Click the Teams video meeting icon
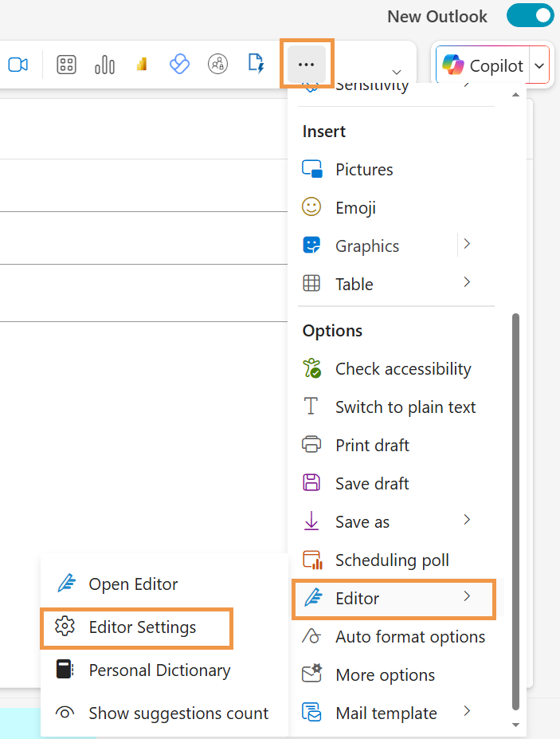 [x=18, y=65]
